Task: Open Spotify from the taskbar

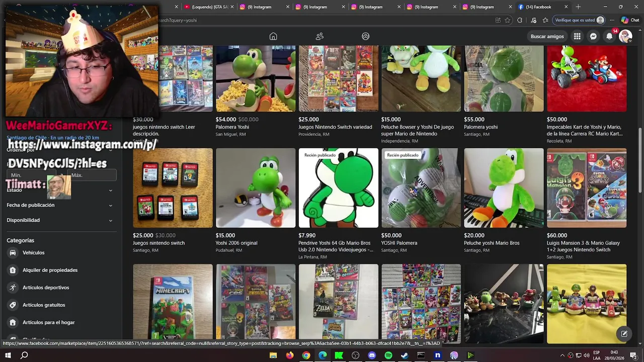Action: (388, 355)
